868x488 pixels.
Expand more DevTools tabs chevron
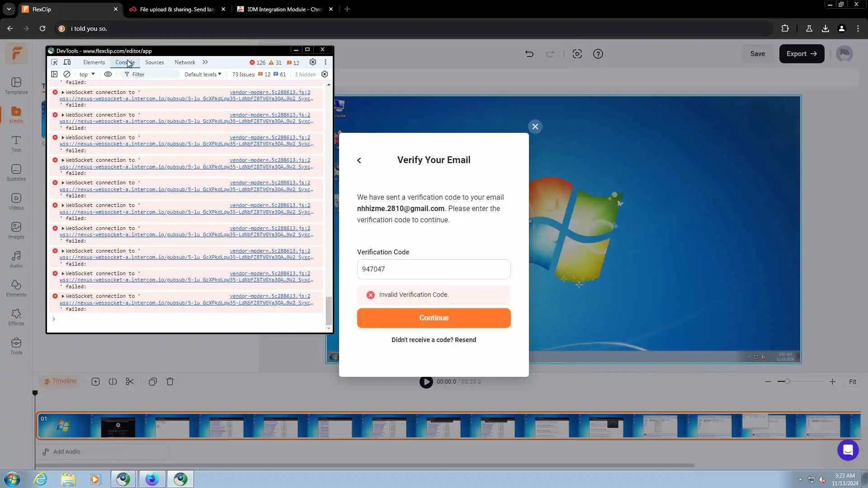[x=205, y=62]
